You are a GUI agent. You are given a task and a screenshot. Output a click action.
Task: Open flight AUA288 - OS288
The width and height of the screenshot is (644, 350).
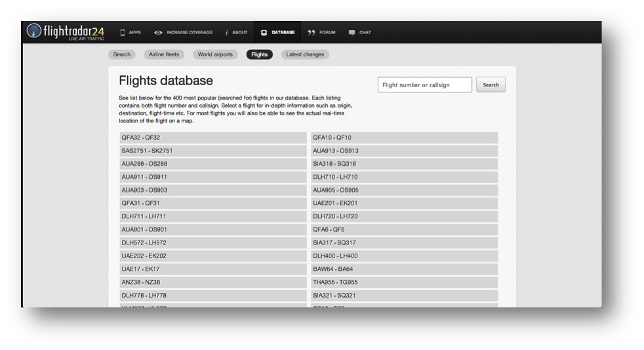click(x=212, y=164)
